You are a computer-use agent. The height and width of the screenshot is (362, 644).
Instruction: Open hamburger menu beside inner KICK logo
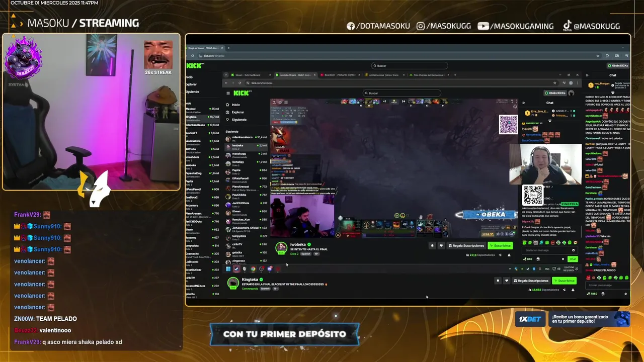click(x=228, y=93)
